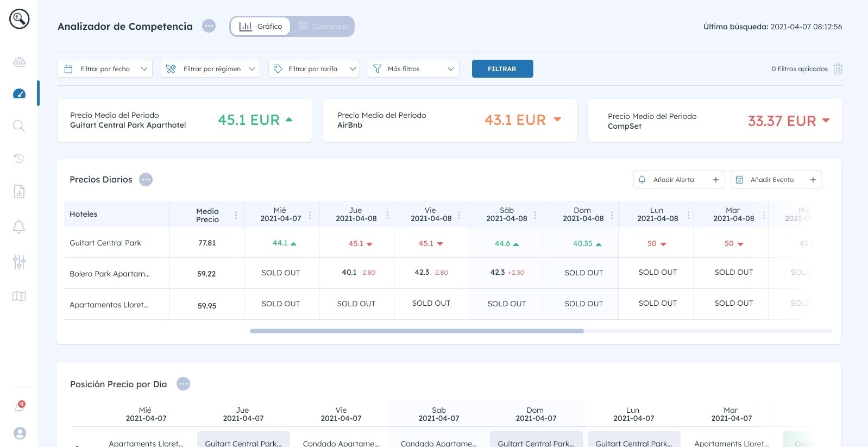Open Dom 2021-04-08 column menu dots
Screen dimensions: 868x447
612,215
